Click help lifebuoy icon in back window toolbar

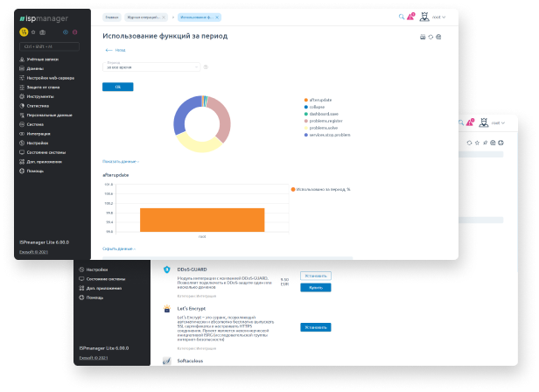500,143
